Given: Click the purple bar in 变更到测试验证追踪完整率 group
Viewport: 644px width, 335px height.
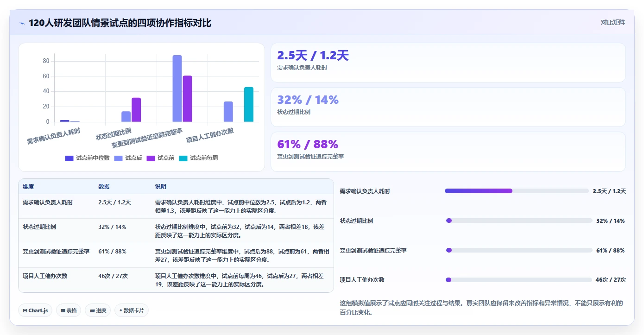Looking at the screenshot, I should [187, 99].
